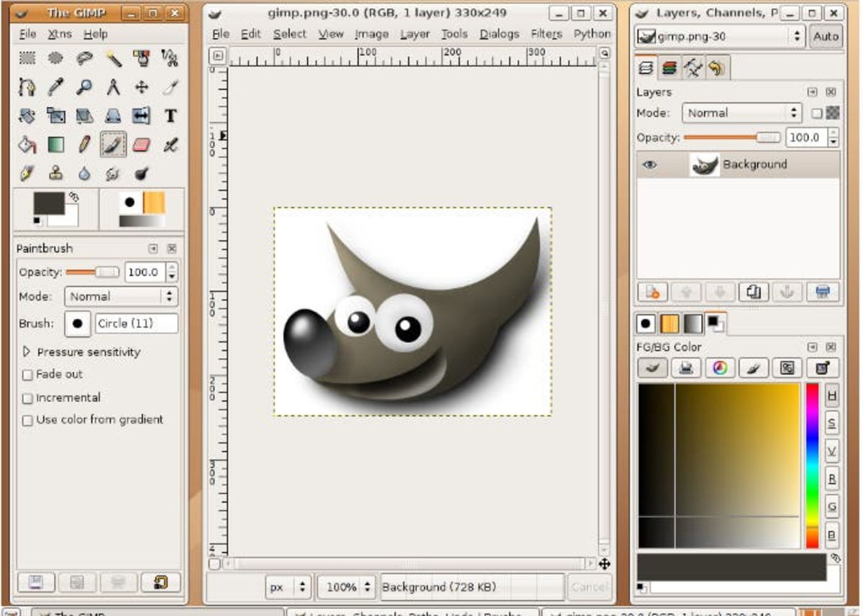This screenshot has height=616, width=863.
Task: Enable the Fade out checkbox
Action: pyautogui.click(x=28, y=374)
